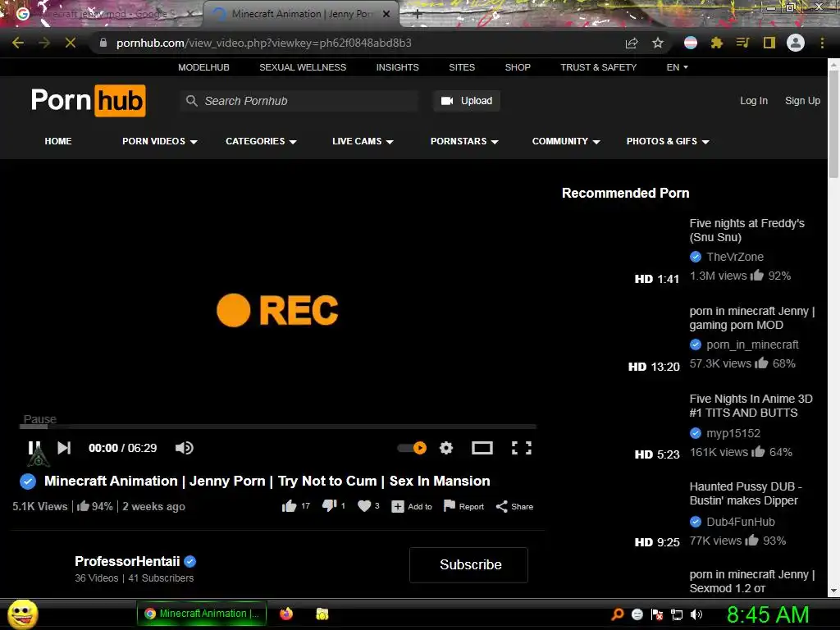Click the Upload button with camera icon
The image size is (840, 630).
467,101
